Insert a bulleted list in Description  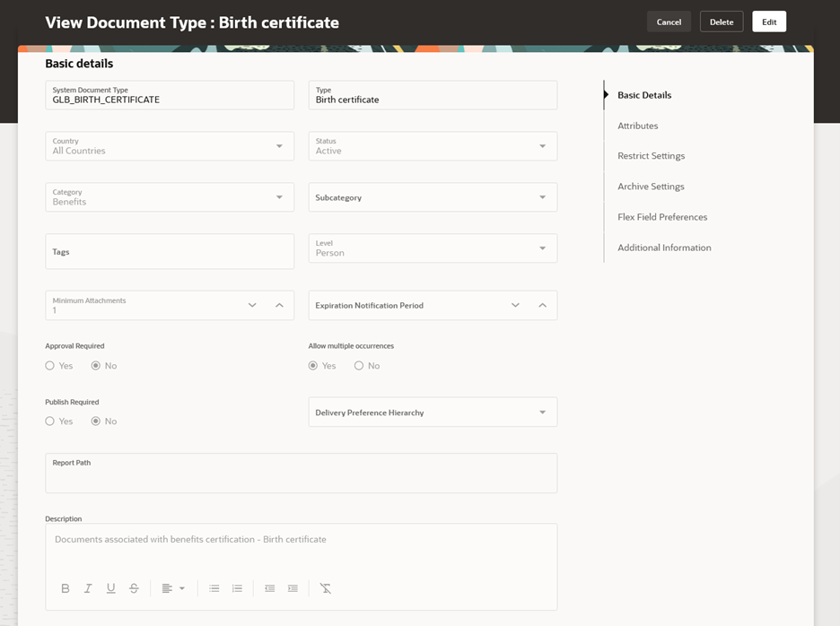(214, 588)
